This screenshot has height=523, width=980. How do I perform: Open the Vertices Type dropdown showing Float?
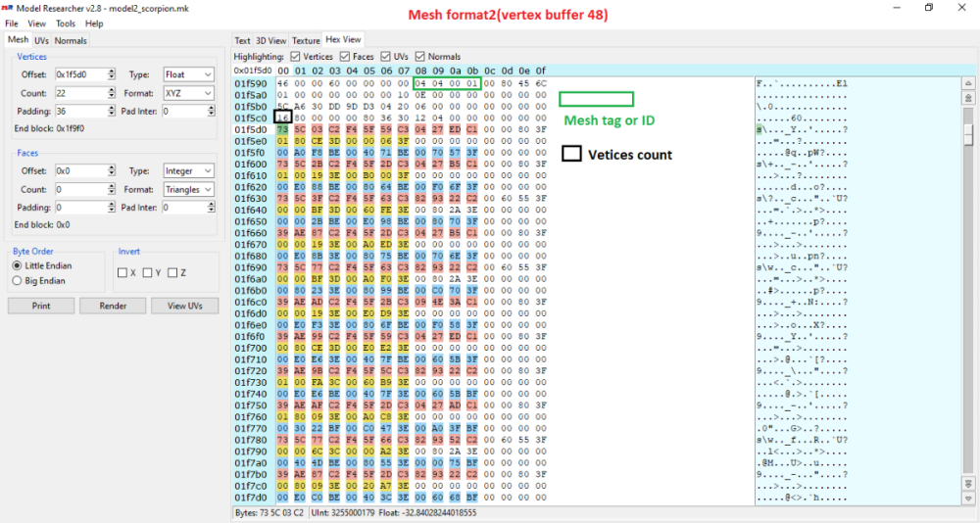189,74
